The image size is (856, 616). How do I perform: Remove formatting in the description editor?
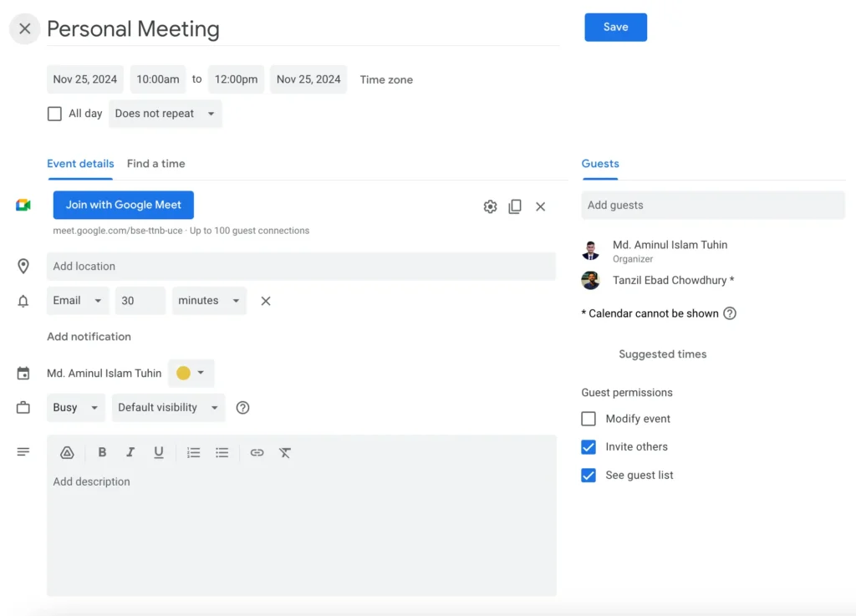click(285, 452)
